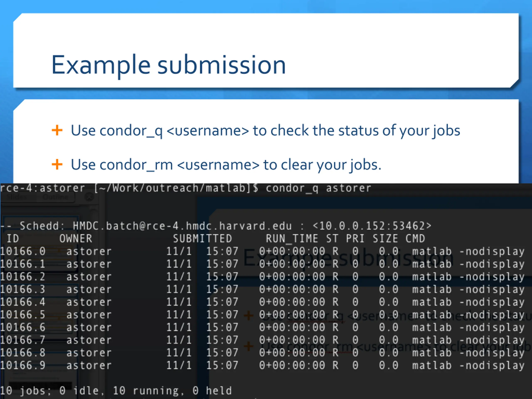Click job ID "10166.3"
Screen dimensions: 532x399
coord(23,289)
